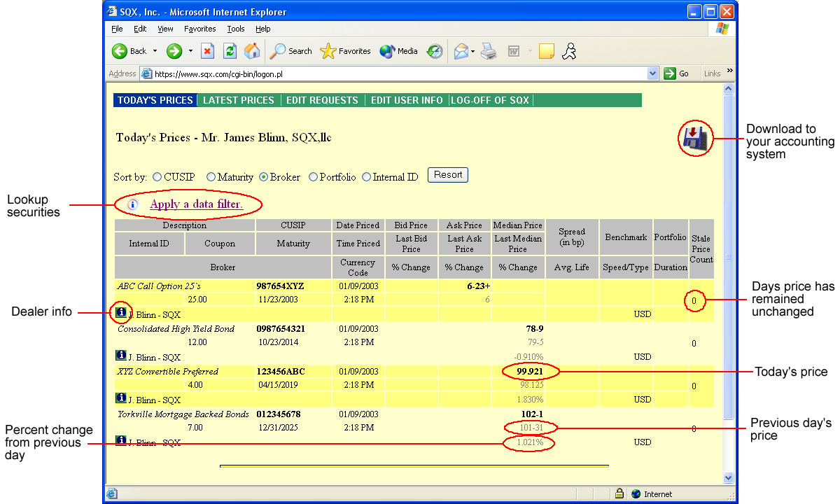This screenshot has width=840, height=504.
Task: Sort by CUSIP
Action: (157, 177)
